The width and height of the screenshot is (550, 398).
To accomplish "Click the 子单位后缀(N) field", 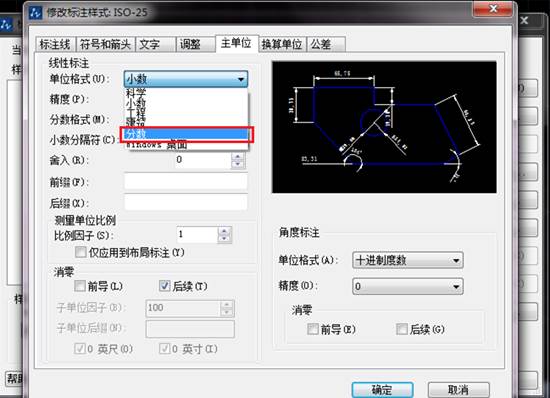I will [x=190, y=329].
